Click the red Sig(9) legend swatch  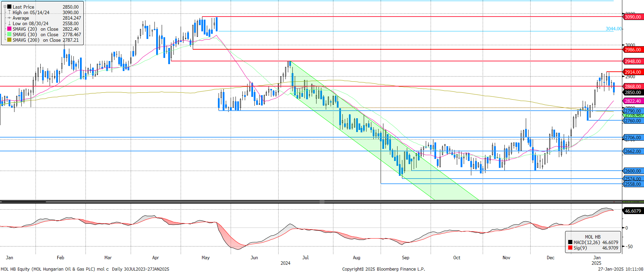(570, 248)
